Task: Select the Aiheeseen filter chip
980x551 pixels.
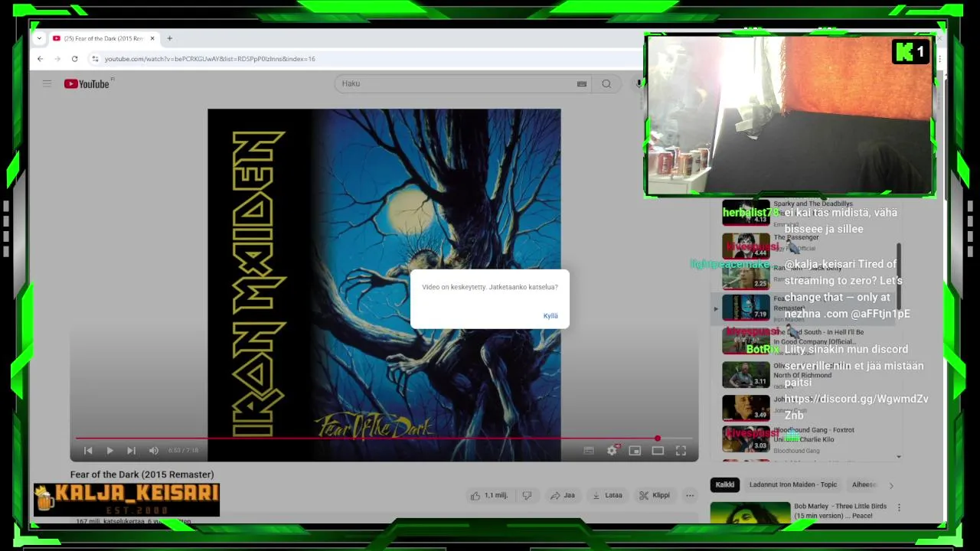Action: (x=863, y=484)
